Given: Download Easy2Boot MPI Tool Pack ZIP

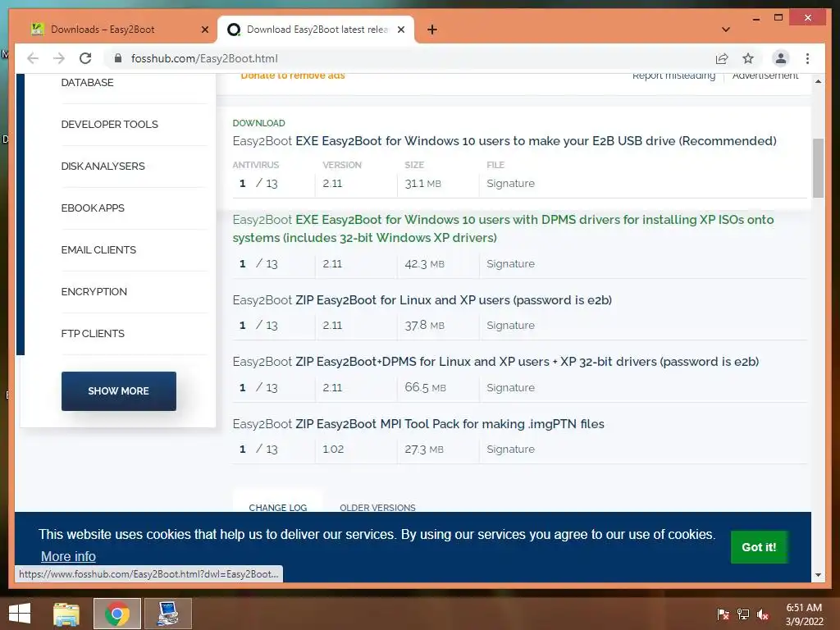Looking at the screenshot, I should point(418,424).
